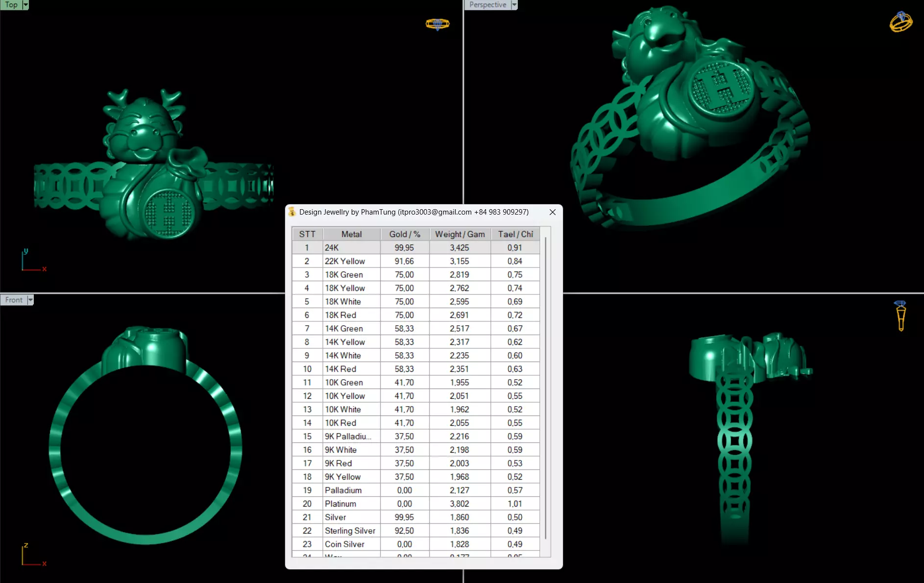
Task: Select the 10K Red metal cell
Action: pyautogui.click(x=351, y=423)
